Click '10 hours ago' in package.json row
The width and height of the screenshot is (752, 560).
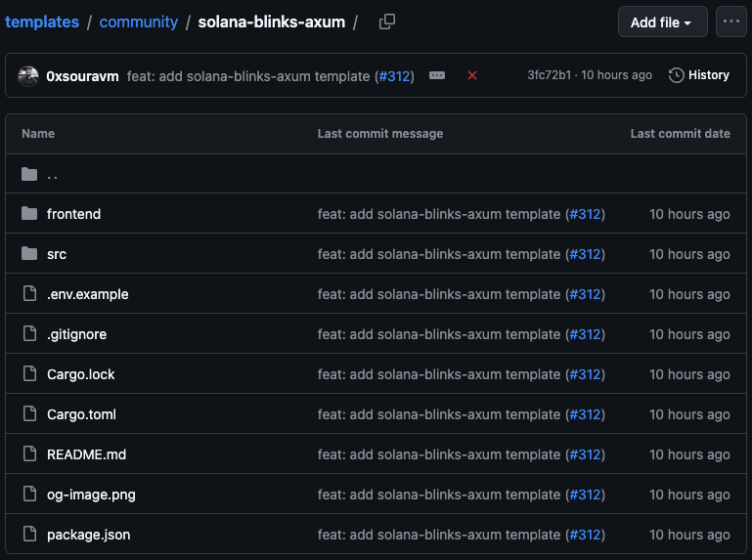point(689,535)
